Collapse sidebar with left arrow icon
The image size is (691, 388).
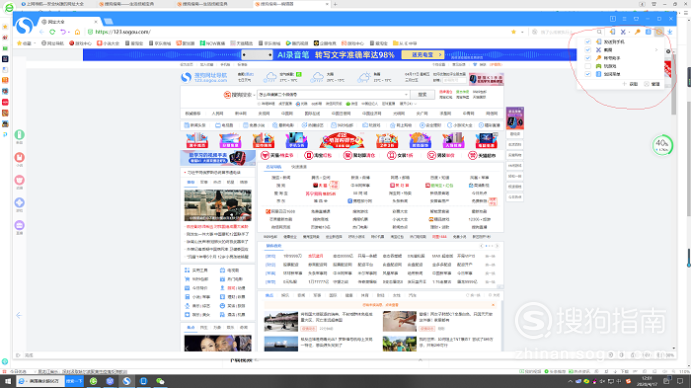19,315
